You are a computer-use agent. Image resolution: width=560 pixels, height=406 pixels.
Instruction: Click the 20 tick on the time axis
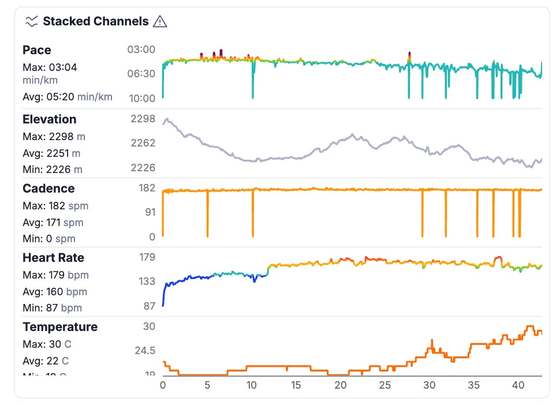coord(340,385)
